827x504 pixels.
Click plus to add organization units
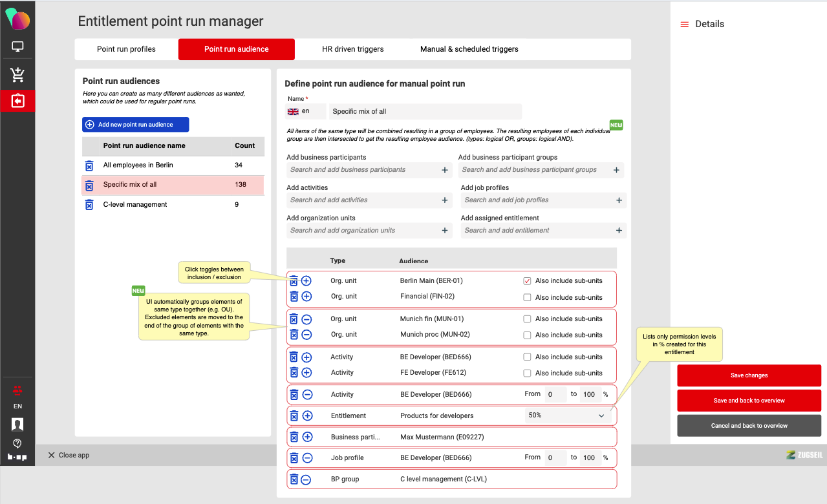coord(445,231)
